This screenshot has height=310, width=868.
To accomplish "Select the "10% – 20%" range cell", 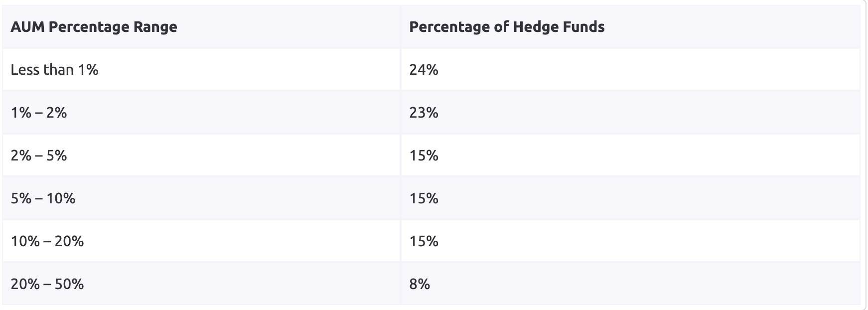I will point(47,241).
